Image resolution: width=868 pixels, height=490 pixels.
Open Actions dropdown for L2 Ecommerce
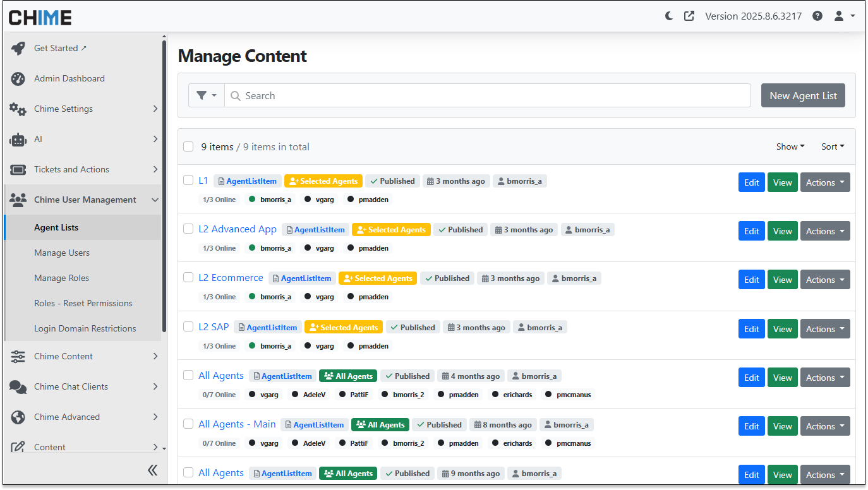825,280
